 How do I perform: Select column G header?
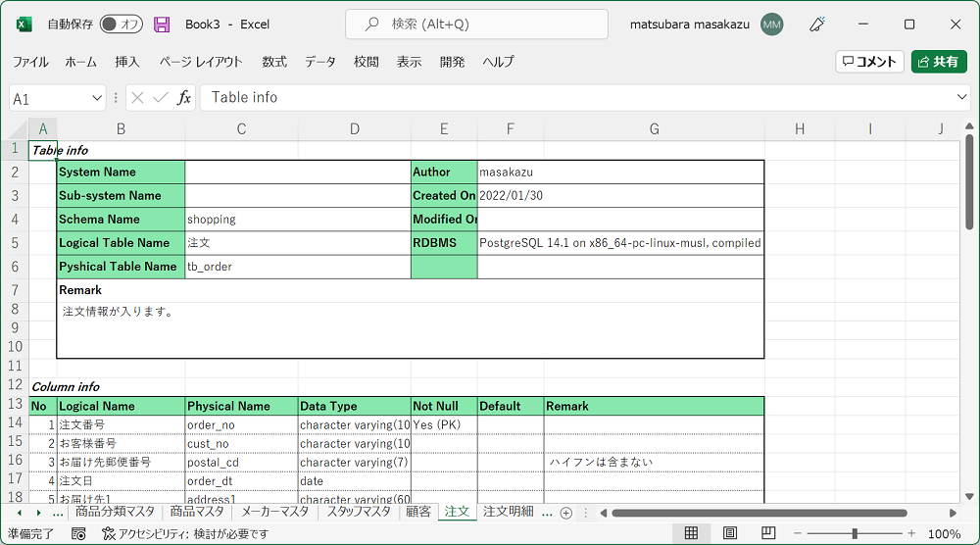654,128
